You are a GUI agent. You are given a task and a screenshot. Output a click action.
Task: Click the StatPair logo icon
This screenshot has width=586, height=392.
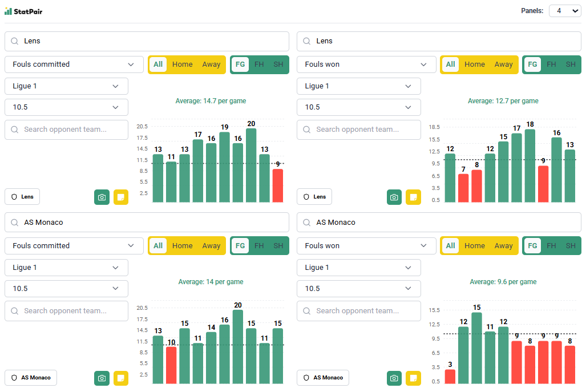point(8,11)
